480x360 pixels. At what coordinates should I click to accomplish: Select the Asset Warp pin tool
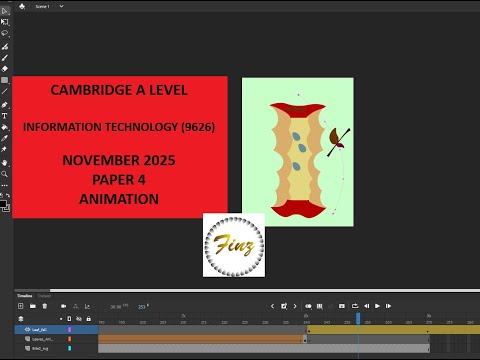click(5, 149)
